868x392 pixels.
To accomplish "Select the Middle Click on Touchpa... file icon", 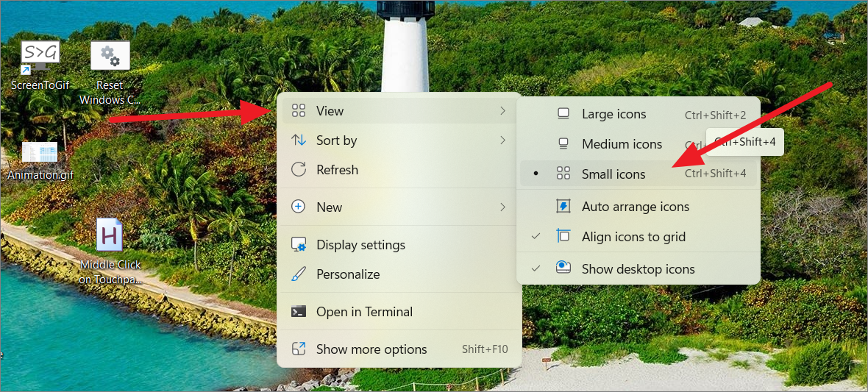I will (x=110, y=251).
